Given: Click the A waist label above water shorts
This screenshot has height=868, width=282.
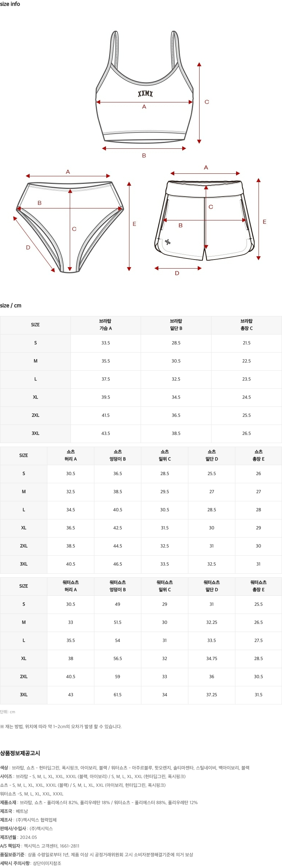Looking at the screenshot, I should pos(206,168).
